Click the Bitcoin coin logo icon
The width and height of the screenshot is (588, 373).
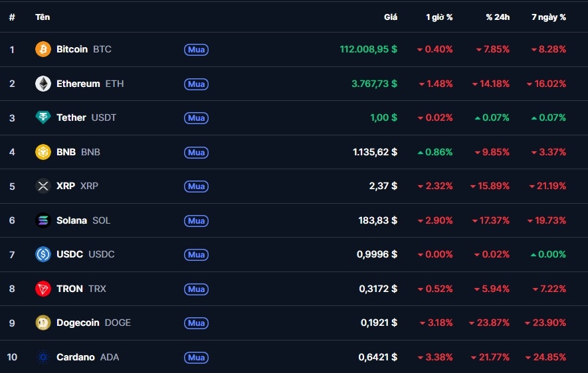point(43,49)
